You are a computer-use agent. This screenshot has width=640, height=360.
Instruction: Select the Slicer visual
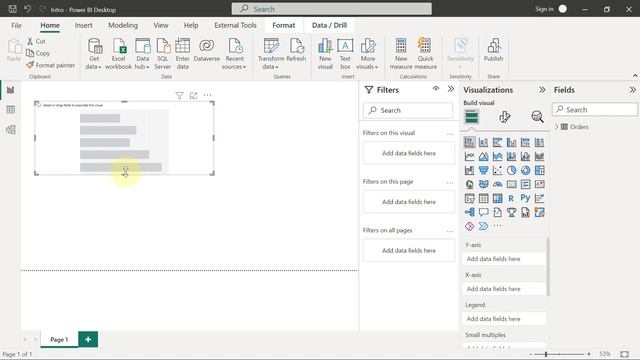(469, 198)
